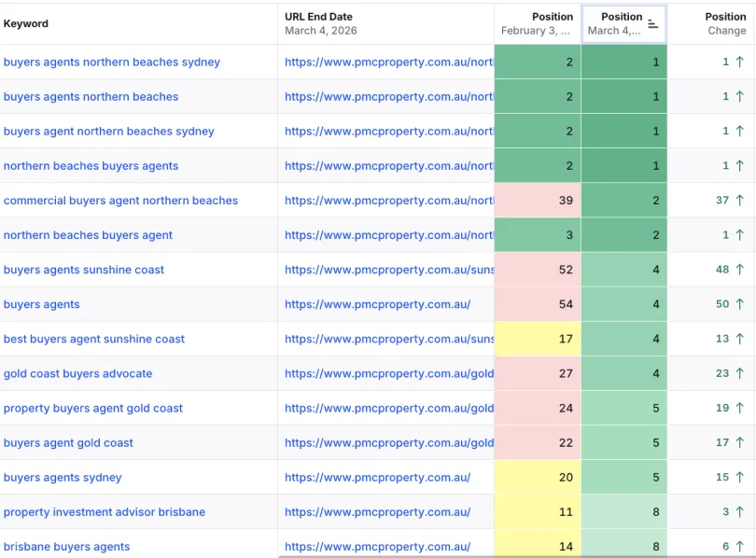Click the sort icon in Position March 4 header
The height and width of the screenshot is (558, 756).
point(652,24)
